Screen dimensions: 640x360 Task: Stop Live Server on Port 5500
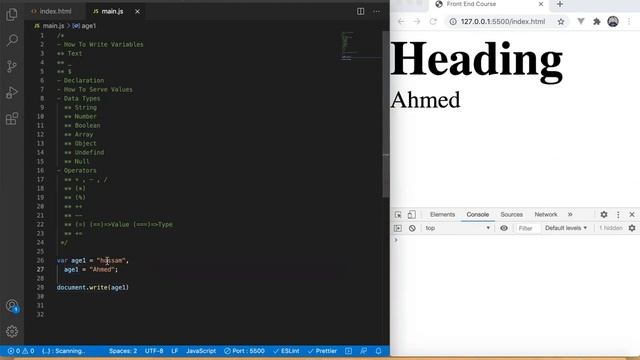point(244,351)
